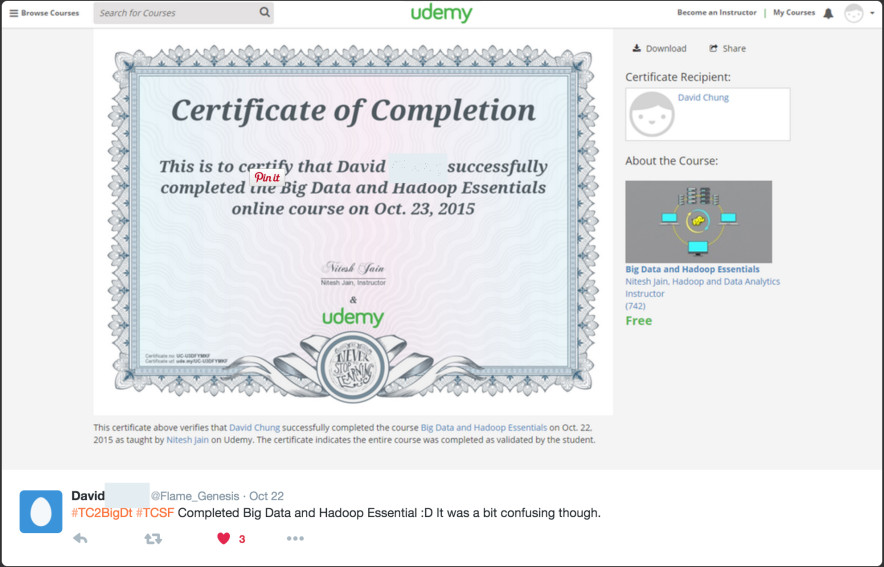Click the #TCSF hashtag
Screen dimensions: 884x567
click(155, 513)
